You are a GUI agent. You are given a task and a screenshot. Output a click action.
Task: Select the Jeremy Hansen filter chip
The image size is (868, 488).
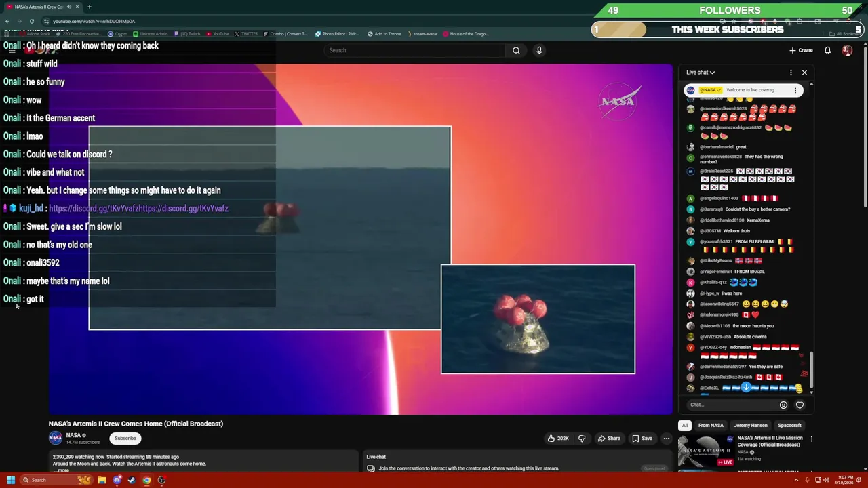751,426
